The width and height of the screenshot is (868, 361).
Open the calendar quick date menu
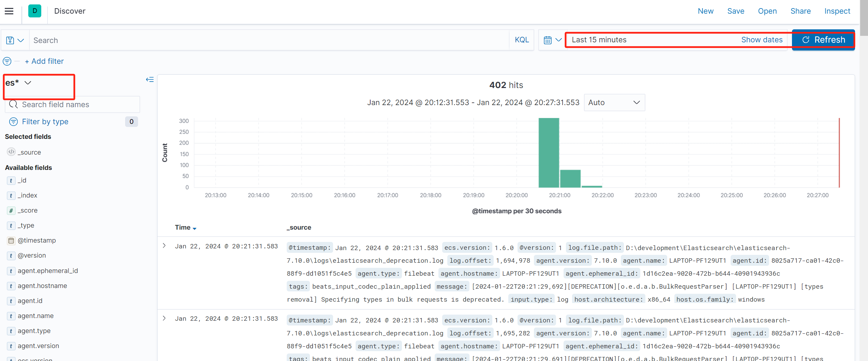pyautogui.click(x=552, y=40)
